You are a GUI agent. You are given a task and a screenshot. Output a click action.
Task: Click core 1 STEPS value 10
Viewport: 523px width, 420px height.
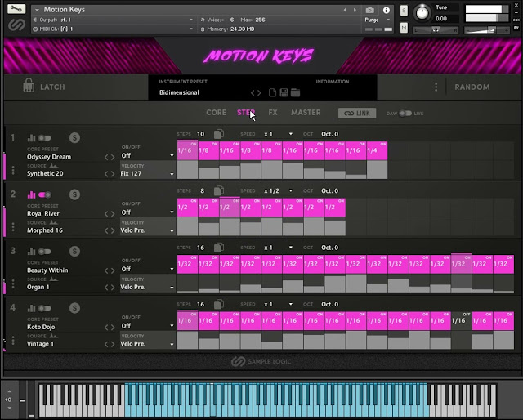(x=200, y=134)
